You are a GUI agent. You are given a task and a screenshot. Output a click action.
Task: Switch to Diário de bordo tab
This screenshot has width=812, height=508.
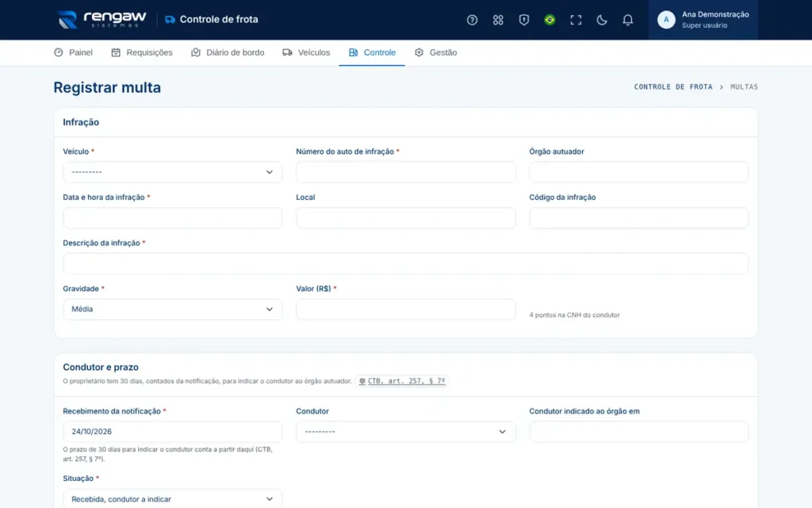(x=228, y=52)
